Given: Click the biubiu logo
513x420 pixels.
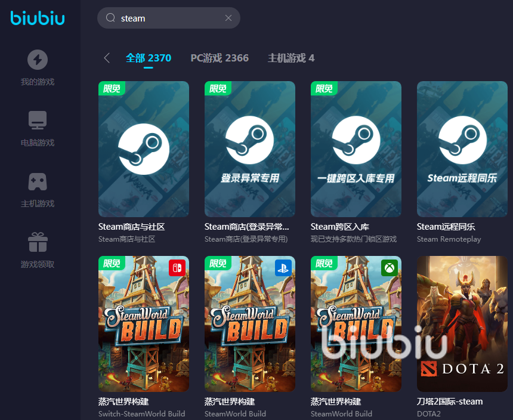Looking at the screenshot, I should click(37, 18).
